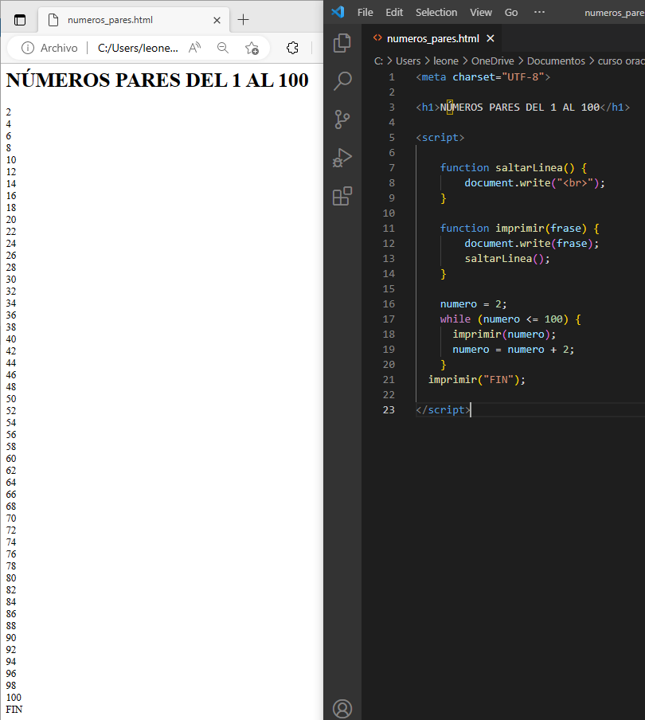
Task: Click the number 50 in the browser output
Action: [x=11, y=399]
